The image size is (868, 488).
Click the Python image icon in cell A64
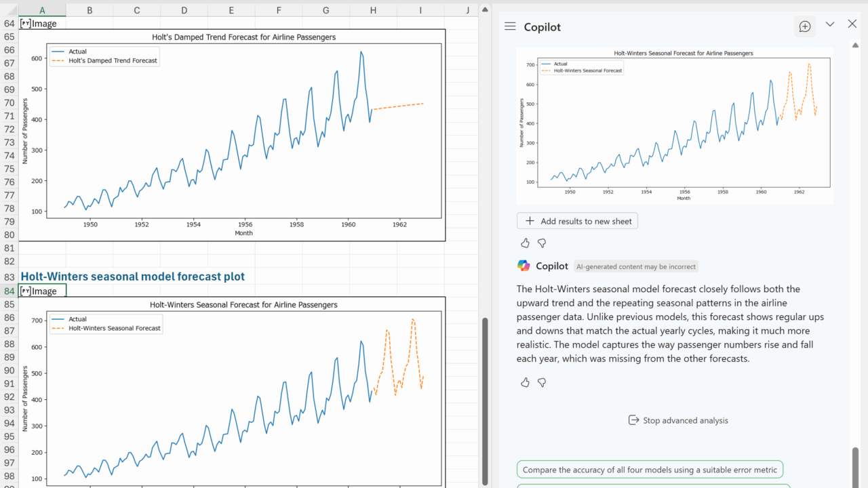coord(26,23)
